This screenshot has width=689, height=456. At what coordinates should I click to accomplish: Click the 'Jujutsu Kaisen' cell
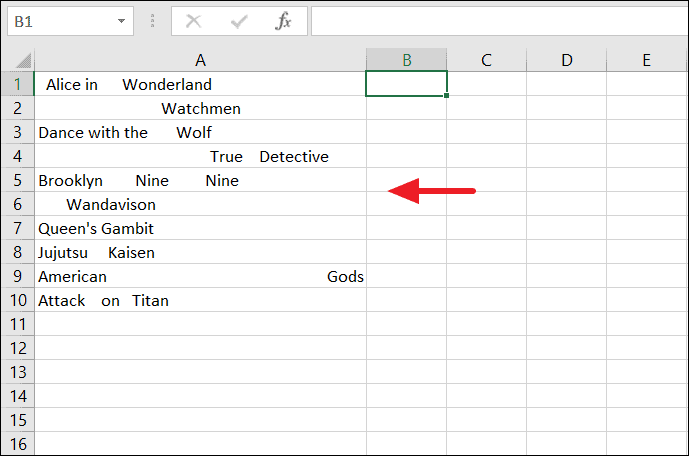tap(200, 252)
